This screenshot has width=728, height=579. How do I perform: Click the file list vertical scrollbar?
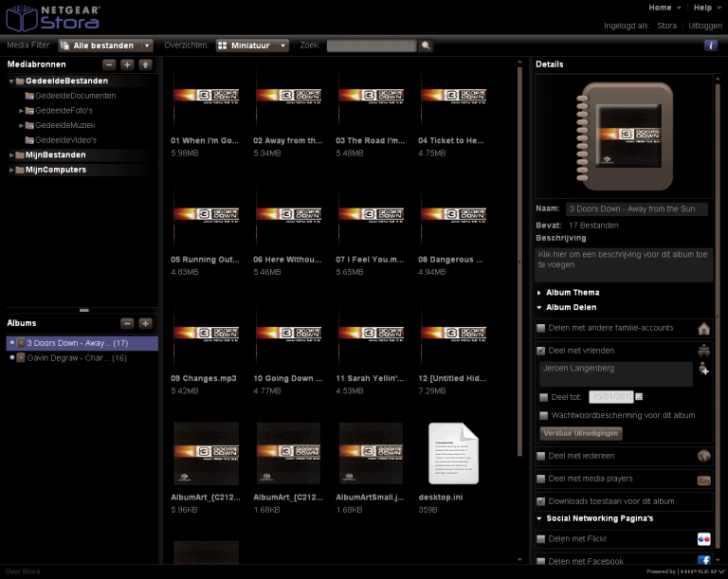click(519, 263)
